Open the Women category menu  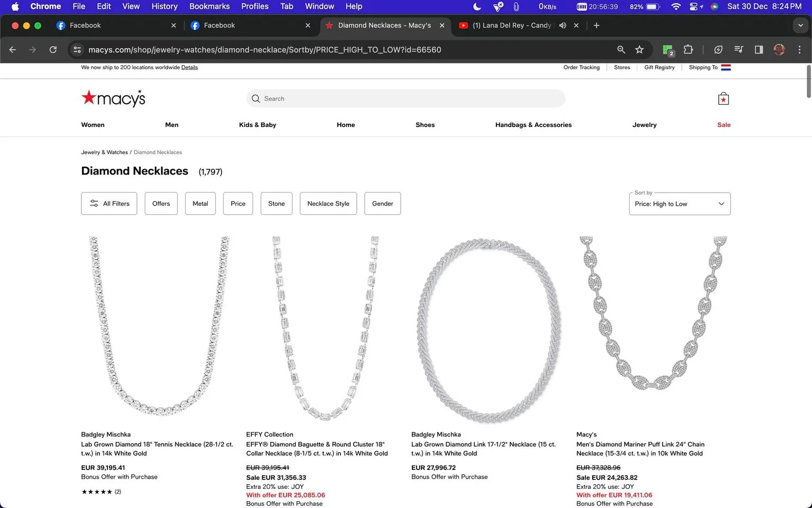tap(93, 125)
